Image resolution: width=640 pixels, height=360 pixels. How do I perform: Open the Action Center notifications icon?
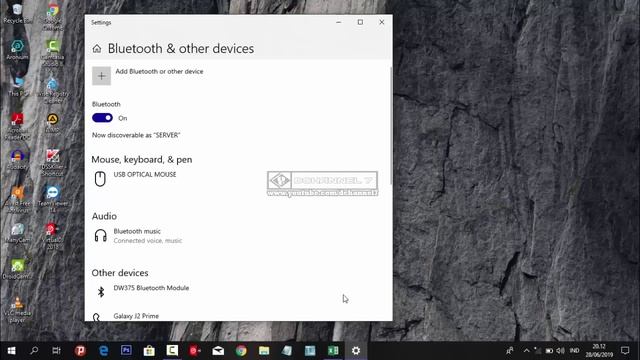pyautogui.click(x=625, y=351)
